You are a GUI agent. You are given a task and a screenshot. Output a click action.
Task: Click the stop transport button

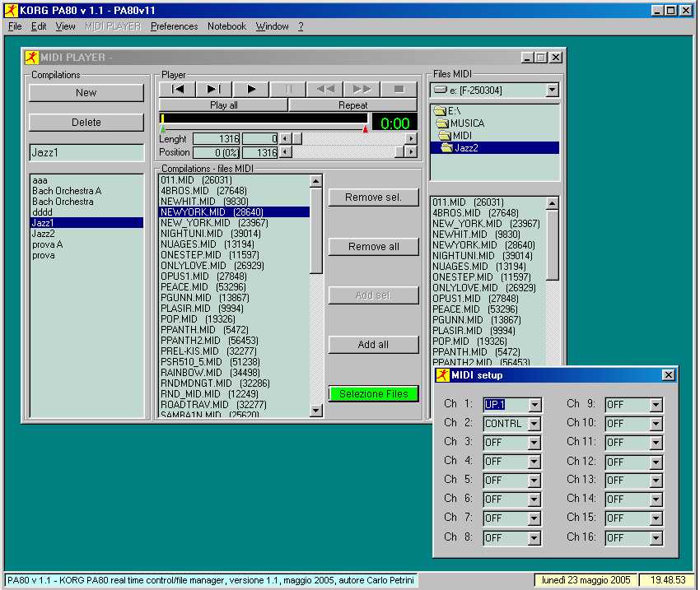pos(399,89)
